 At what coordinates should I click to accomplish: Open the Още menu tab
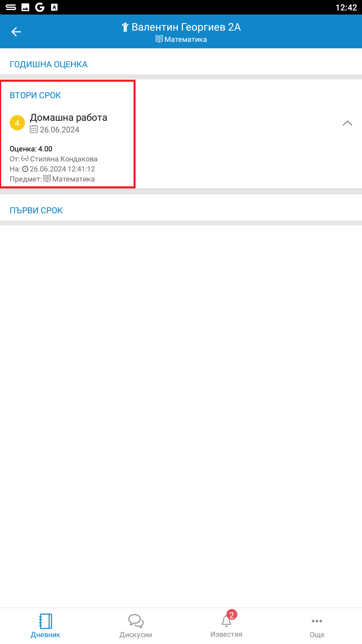[x=317, y=625]
